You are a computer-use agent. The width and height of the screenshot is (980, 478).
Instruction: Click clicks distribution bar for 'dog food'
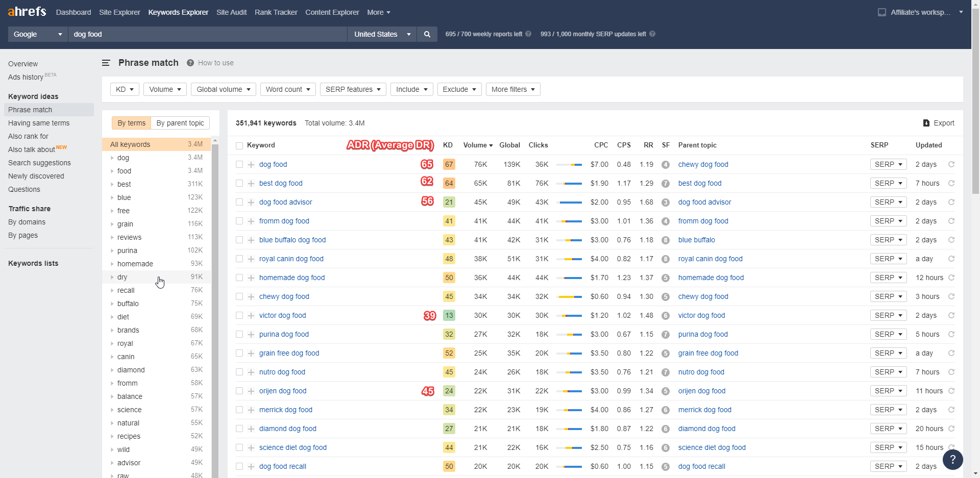pyautogui.click(x=569, y=164)
